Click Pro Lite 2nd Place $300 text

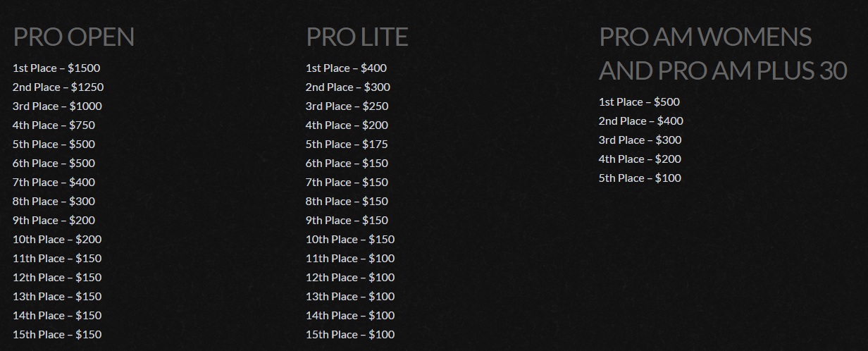point(347,87)
